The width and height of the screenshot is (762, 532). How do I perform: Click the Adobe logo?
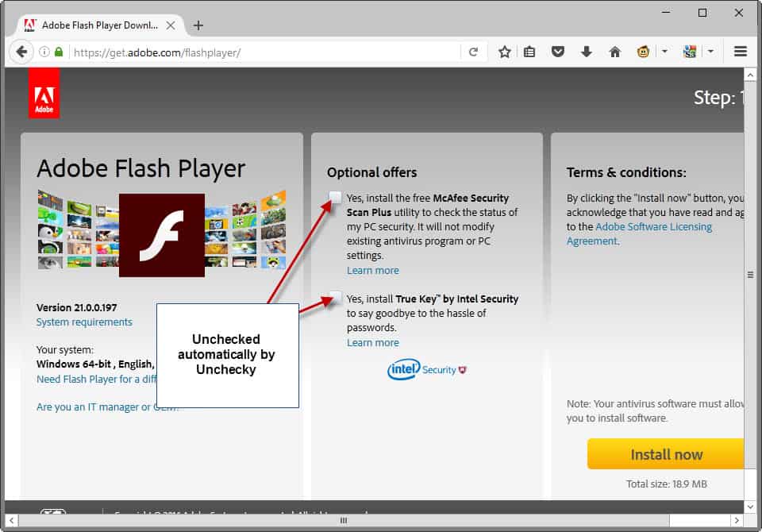click(44, 94)
